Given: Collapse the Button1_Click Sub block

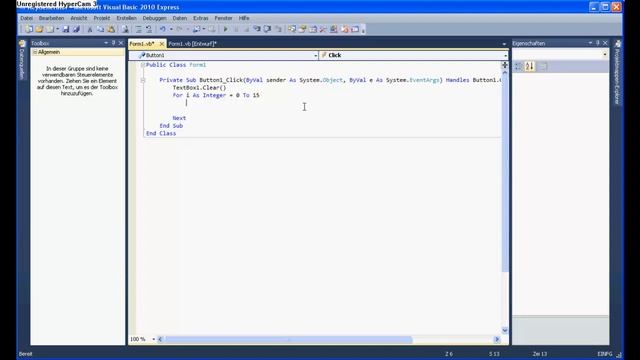Looking at the screenshot, I should [x=143, y=80].
